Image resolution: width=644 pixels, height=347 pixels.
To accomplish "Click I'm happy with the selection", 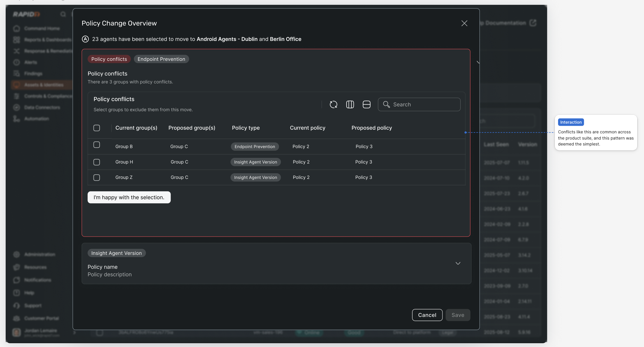I will (129, 197).
